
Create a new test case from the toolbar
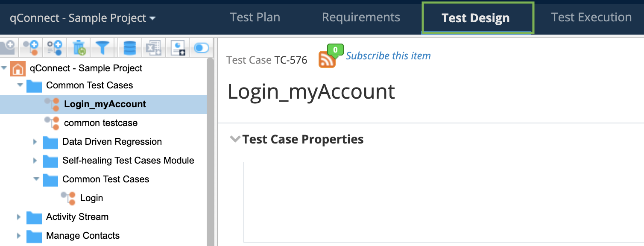coord(31,47)
